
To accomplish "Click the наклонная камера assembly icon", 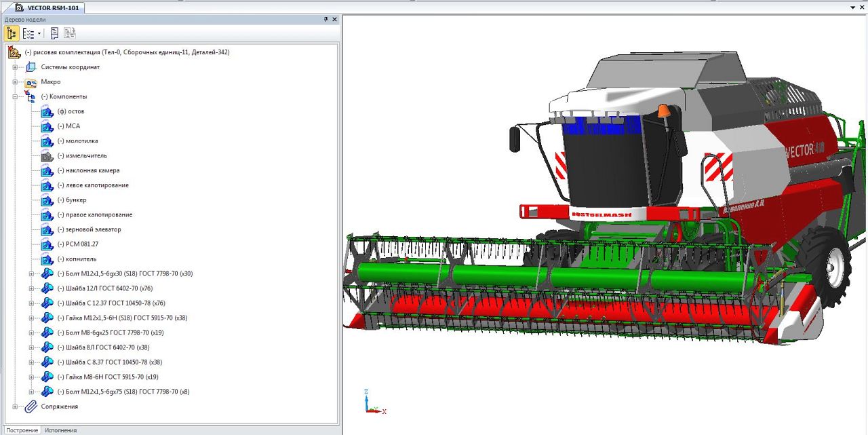I will (x=47, y=170).
